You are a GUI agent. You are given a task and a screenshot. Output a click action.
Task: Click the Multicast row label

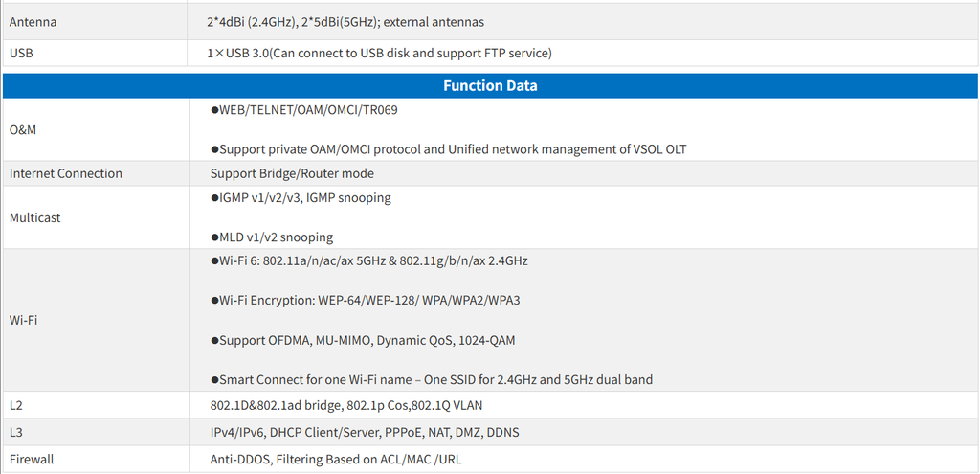pos(35,217)
